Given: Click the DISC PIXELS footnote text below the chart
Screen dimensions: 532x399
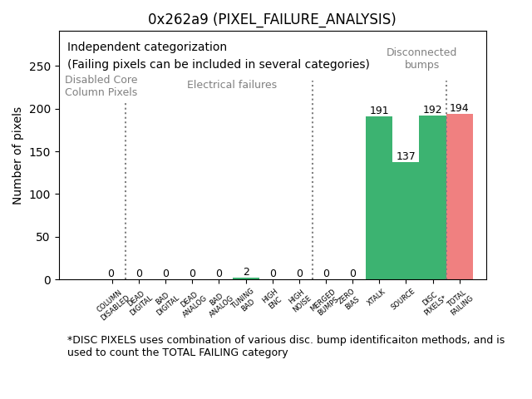Looking at the screenshot, I should 285,346.
